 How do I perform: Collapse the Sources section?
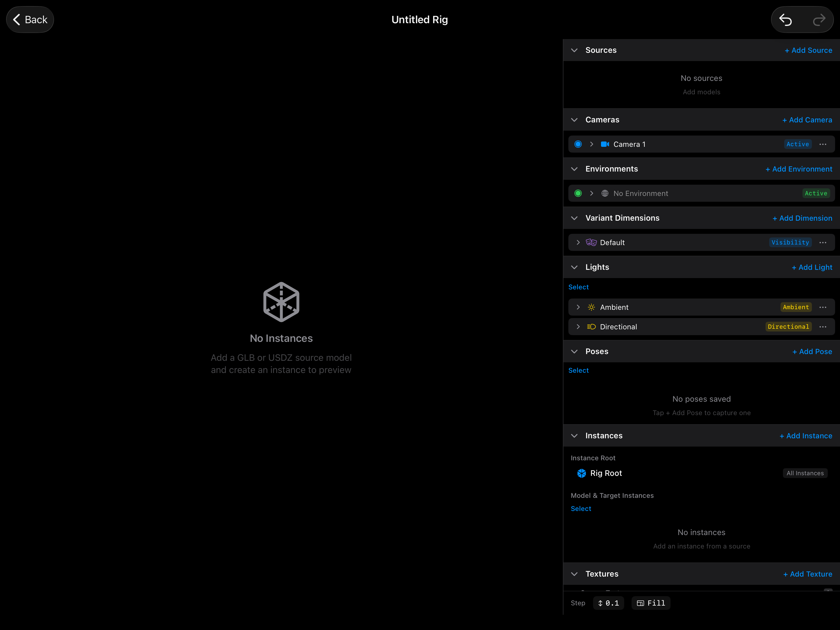point(574,50)
